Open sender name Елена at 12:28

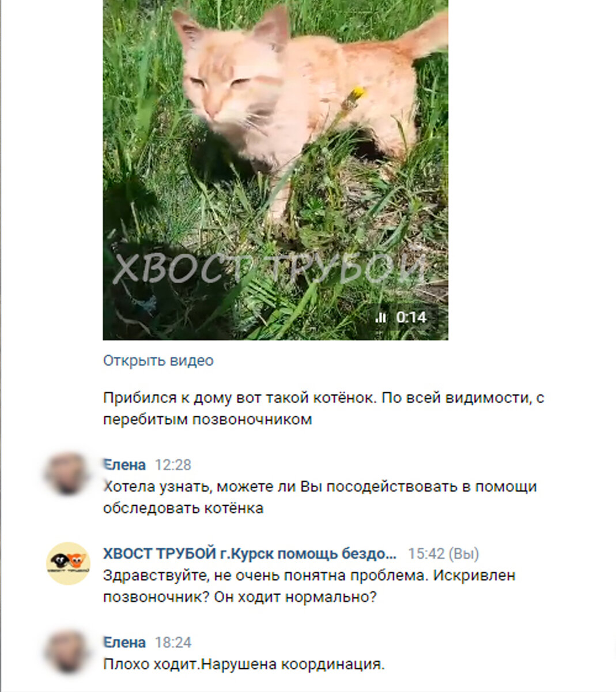(x=124, y=465)
